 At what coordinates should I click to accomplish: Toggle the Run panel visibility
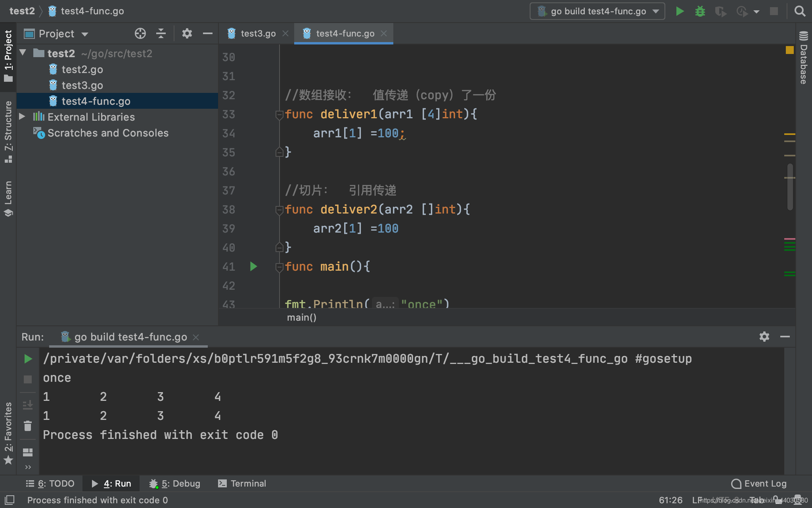117,483
